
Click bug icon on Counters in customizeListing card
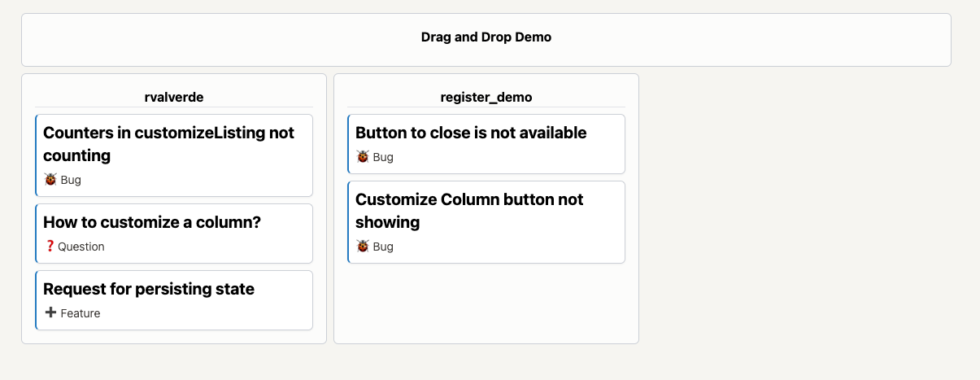click(x=50, y=180)
